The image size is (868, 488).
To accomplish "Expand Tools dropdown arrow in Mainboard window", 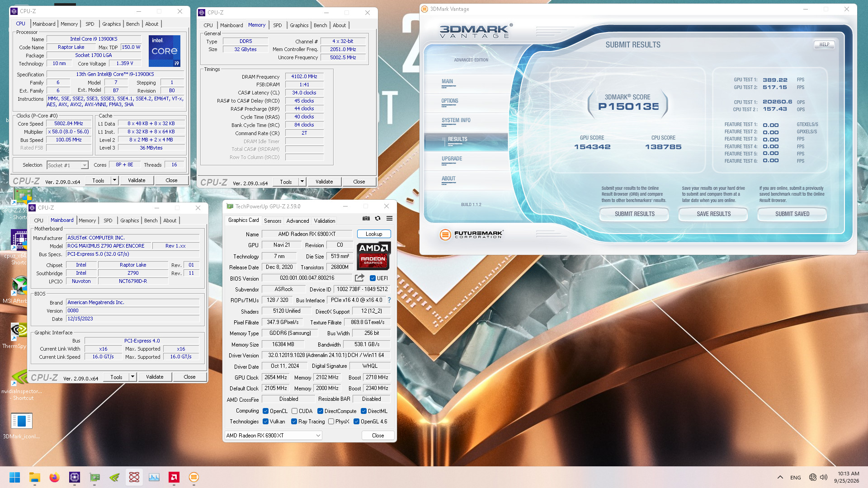I will tap(132, 377).
